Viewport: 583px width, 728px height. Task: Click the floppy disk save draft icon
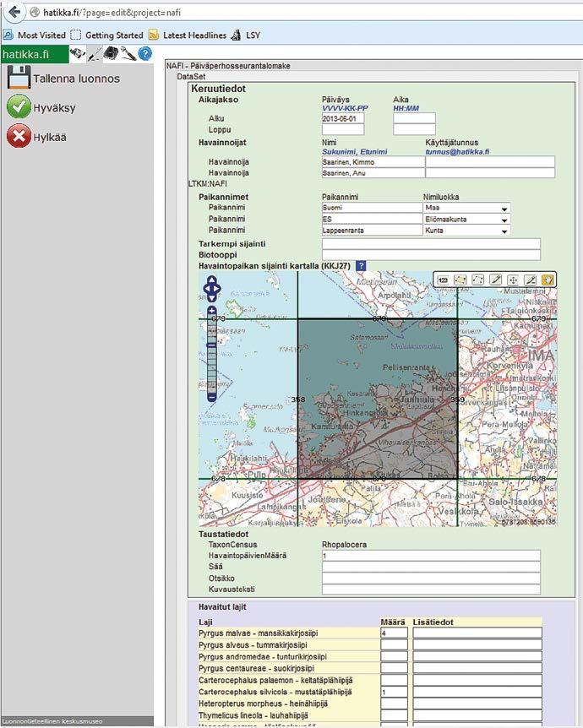point(19,78)
